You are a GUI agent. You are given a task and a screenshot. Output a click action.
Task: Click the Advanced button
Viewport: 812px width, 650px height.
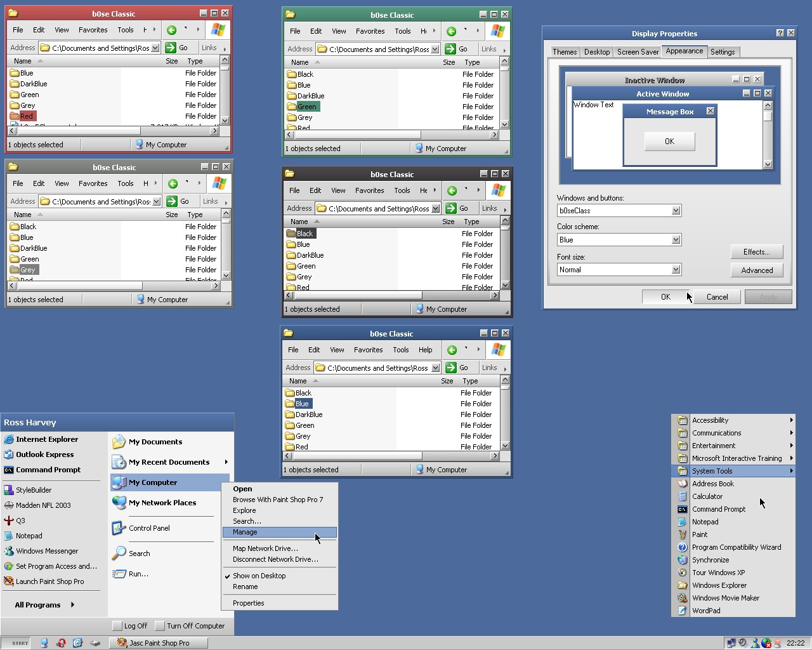tap(757, 270)
